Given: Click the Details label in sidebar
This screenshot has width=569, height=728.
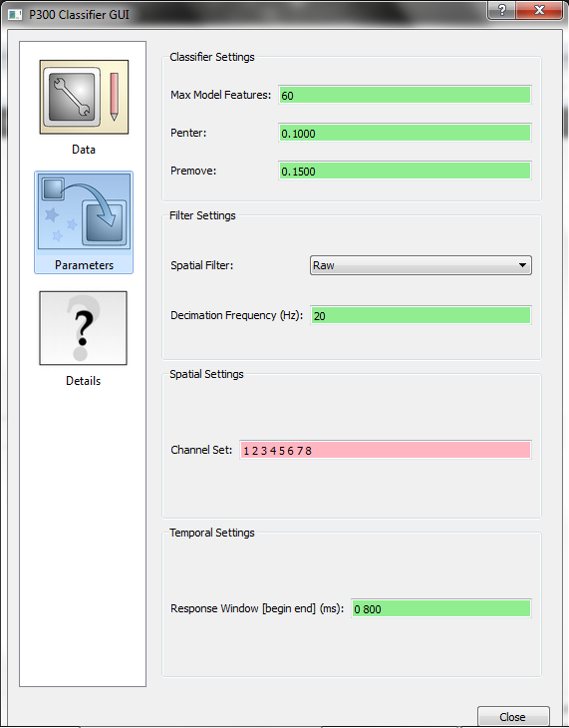Looking at the screenshot, I should [x=83, y=381].
